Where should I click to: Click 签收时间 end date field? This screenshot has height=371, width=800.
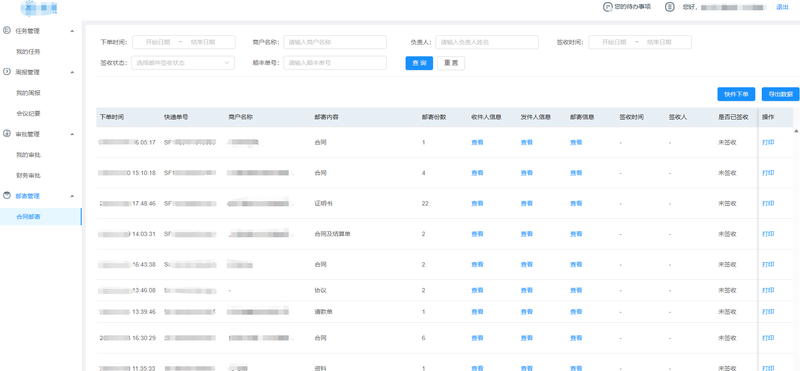659,42
